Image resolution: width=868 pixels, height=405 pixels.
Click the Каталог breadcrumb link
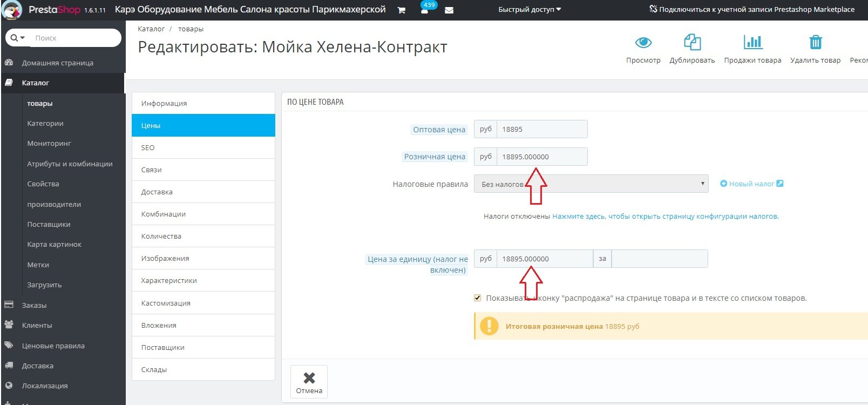tap(151, 29)
